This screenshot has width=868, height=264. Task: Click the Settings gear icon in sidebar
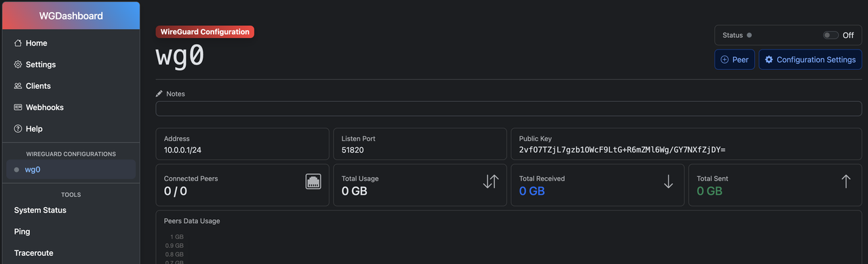(18, 64)
